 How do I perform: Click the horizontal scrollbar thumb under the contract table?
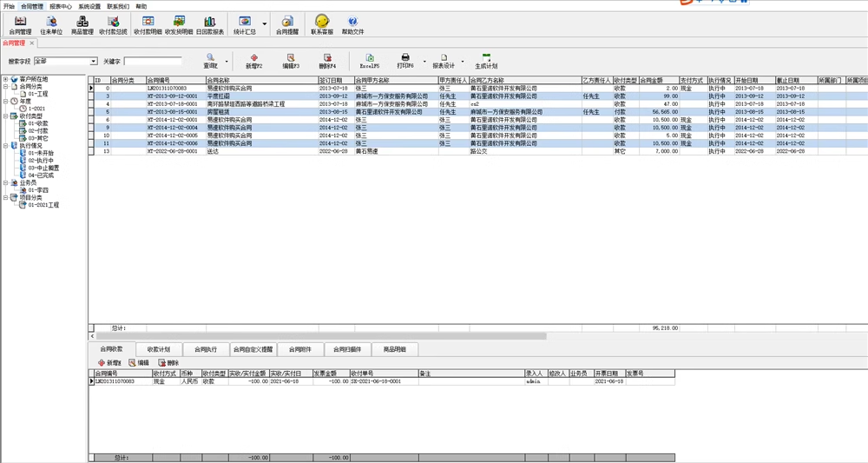coord(321,336)
